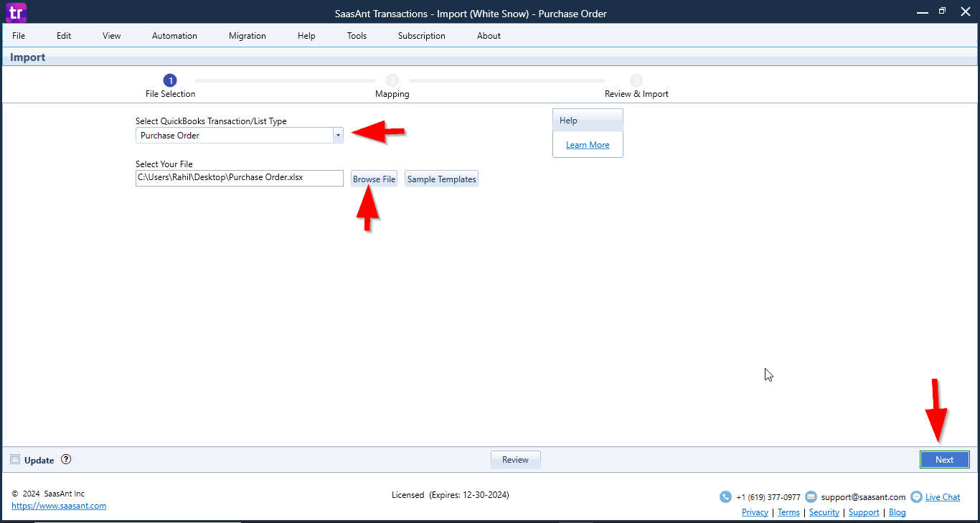Open the Subscription menu

(422, 36)
